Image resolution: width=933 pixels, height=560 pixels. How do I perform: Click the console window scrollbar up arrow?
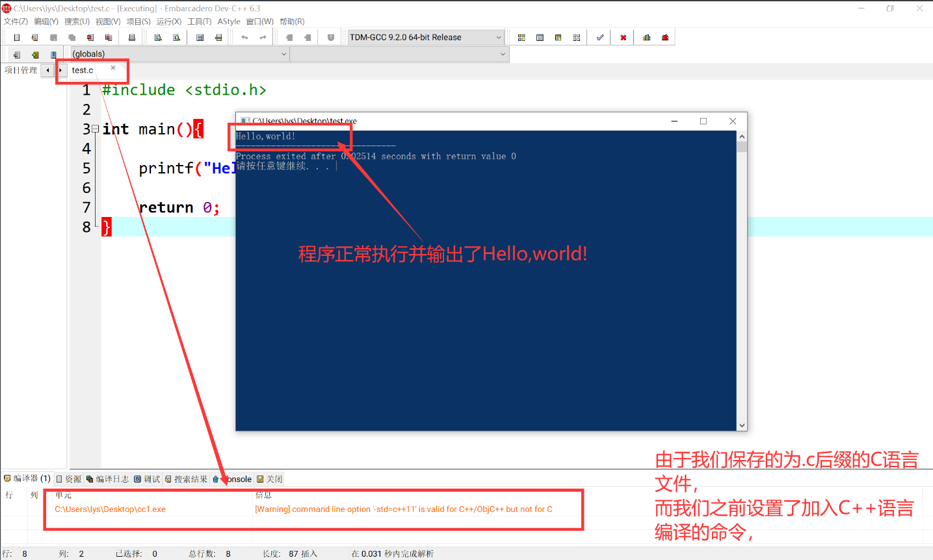[x=741, y=136]
